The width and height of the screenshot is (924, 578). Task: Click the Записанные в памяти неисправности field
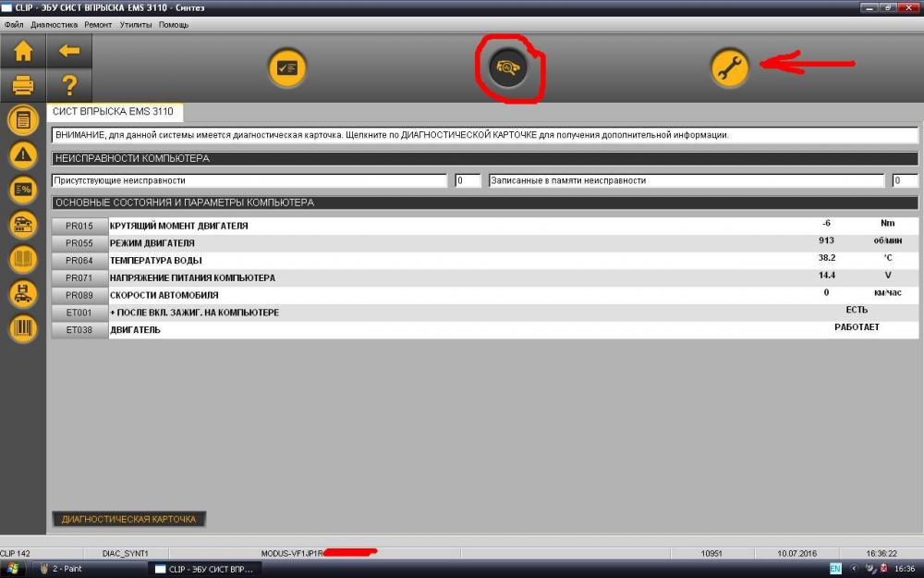point(687,181)
